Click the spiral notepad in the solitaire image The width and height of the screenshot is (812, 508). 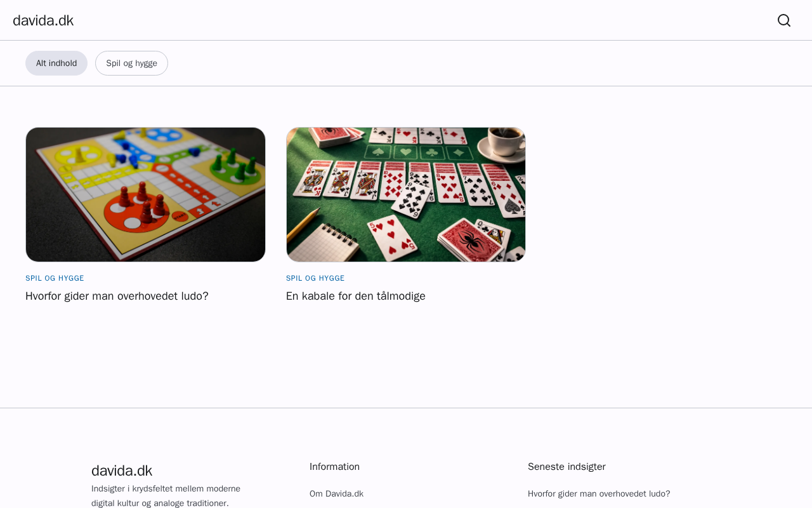click(322, 241)
